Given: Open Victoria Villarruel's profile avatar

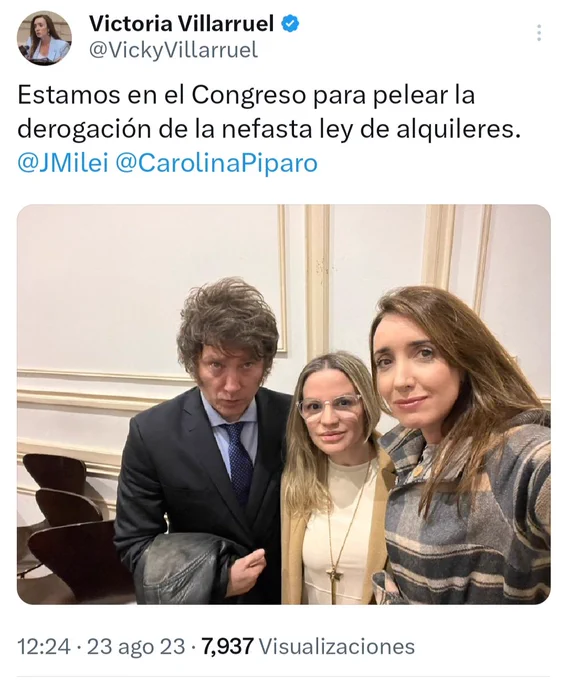Looking at the screenshot, I should coord(44,38).
